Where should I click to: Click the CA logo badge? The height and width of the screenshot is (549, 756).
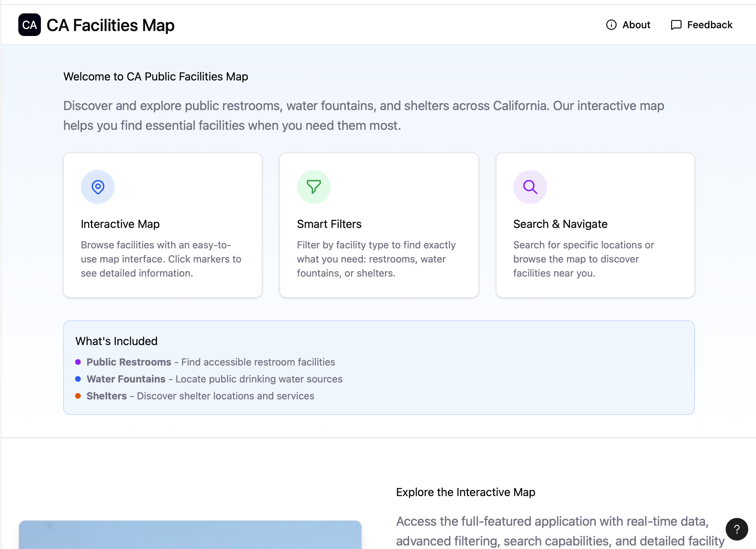tap(29, 25)
